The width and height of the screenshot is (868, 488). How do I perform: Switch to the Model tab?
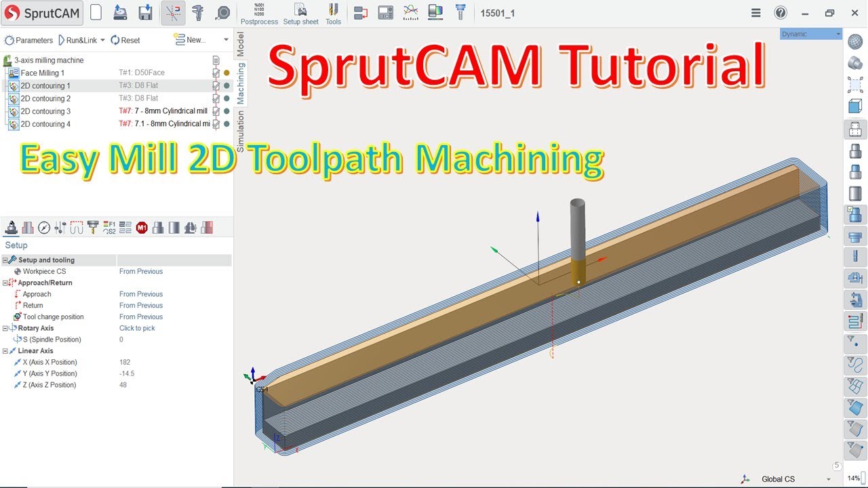pos(240,43)
